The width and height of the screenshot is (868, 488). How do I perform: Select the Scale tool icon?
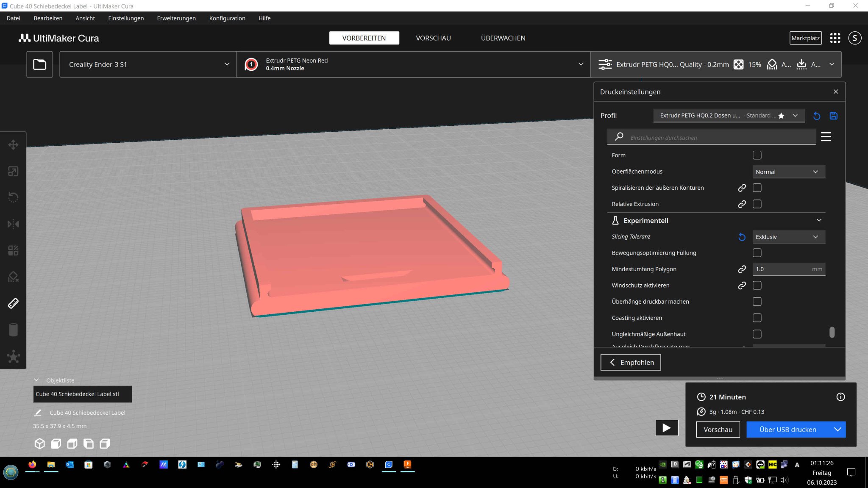[x=13, y=171]
